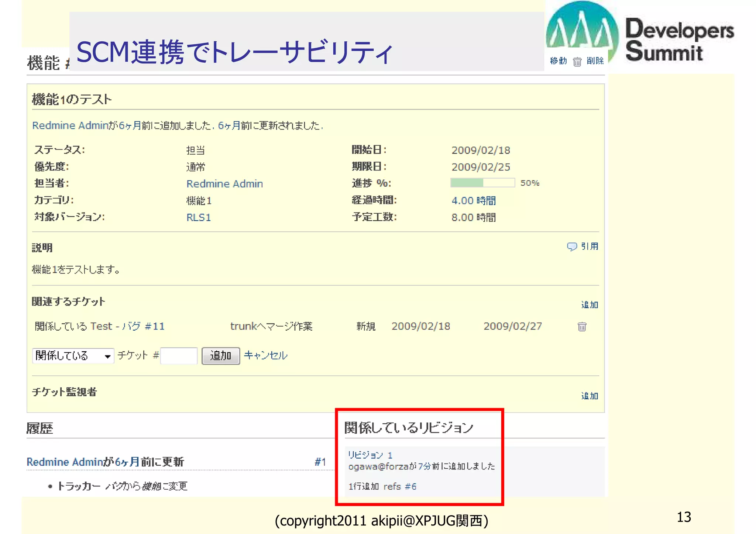
Task: Open Redmine Admin assignee link
Action: click(224, 184)
